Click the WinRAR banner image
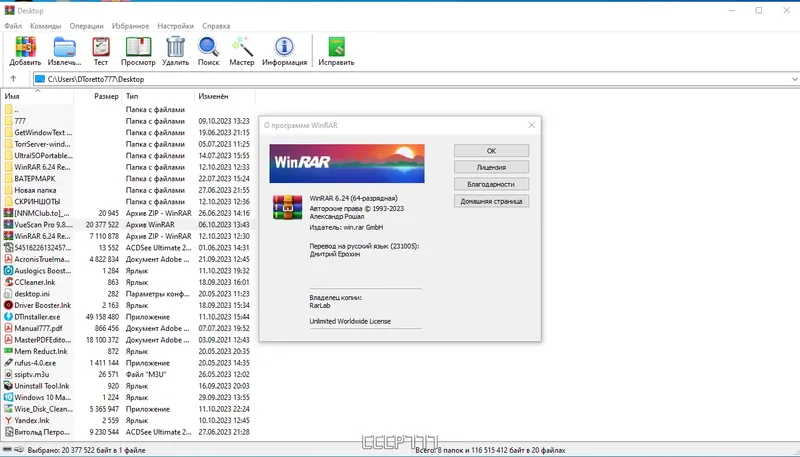This screenshot has width=800, height=457. coord(347,163)
